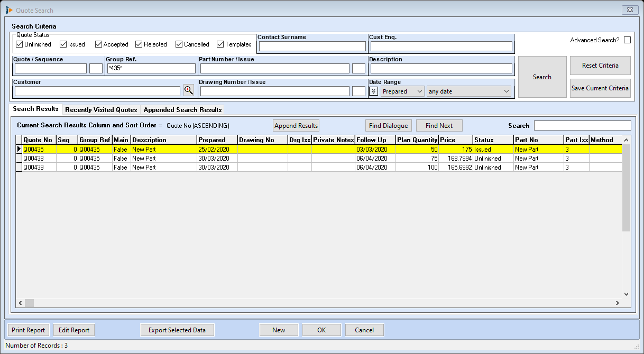This screenshot has width=644, height=354.
Task: Click the horizontal scrollbar right arrow
Action: pyautogui.click(x=617, y=303)
